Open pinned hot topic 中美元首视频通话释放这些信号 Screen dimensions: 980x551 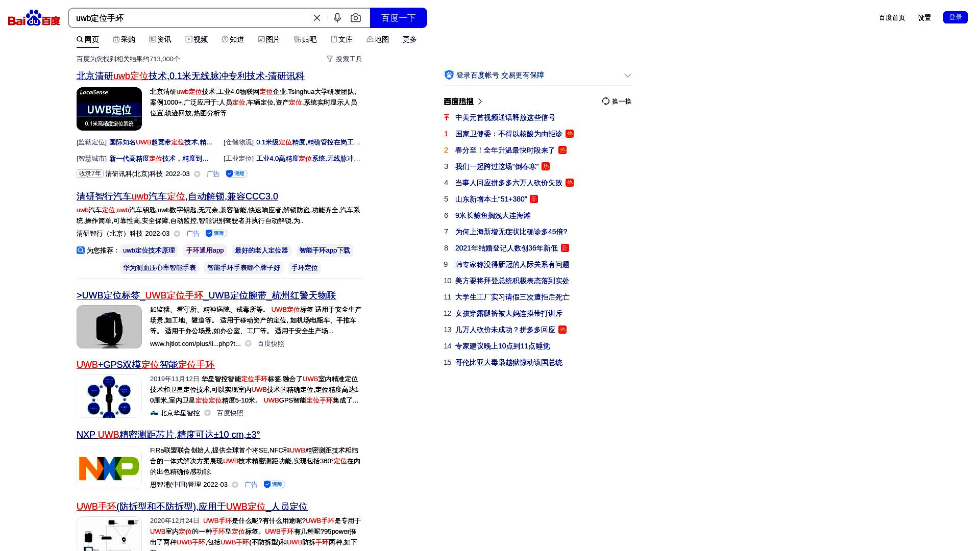[505, 118]
